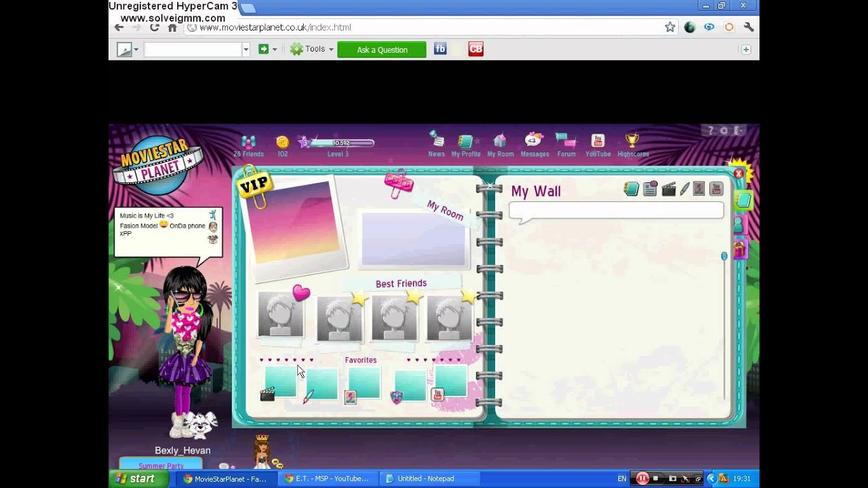
Task: Click the Level 3 star badge
Action: tap(304, 142)
